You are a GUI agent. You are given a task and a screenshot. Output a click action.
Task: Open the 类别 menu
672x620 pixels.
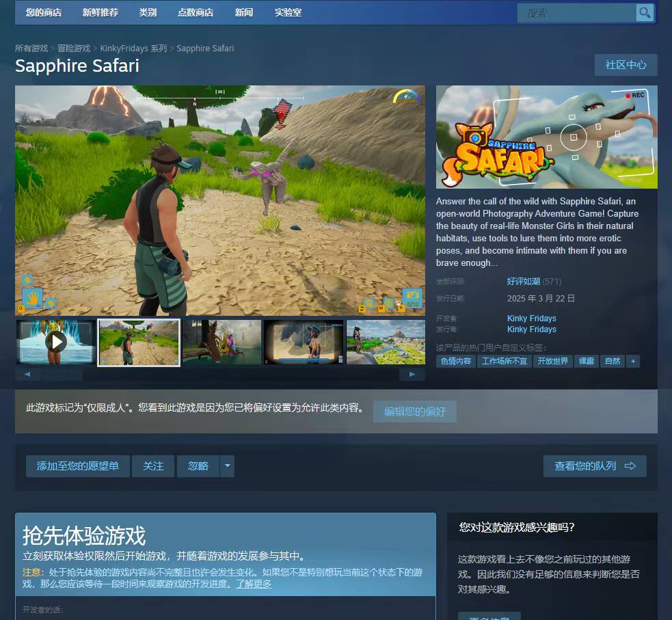click(x=148, y=12)
